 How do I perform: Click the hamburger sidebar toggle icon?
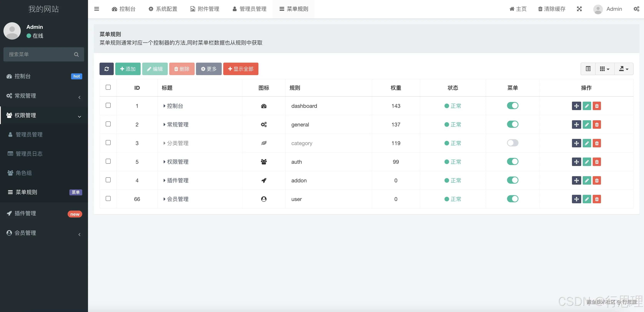point(96,9)
